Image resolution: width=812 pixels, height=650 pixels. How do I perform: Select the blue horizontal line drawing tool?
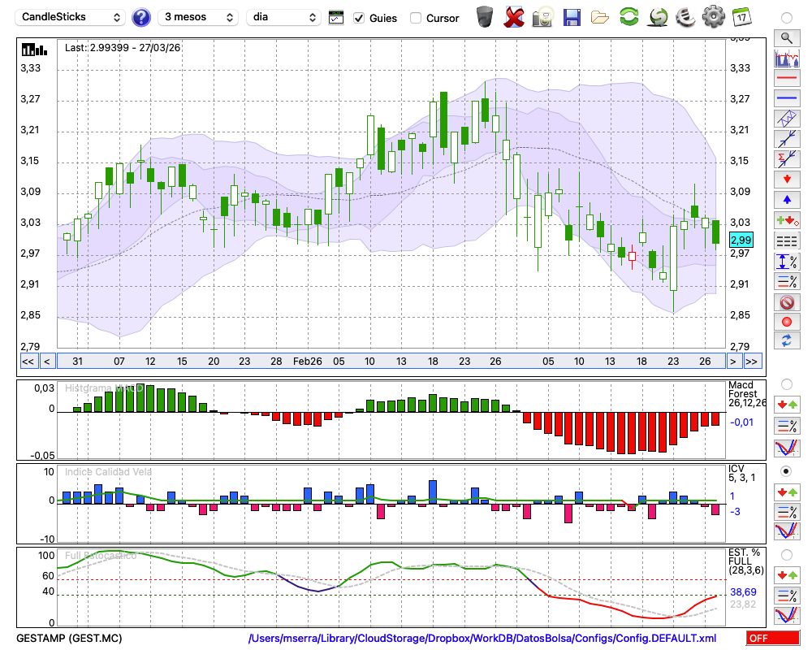click(x=786, y=98)
